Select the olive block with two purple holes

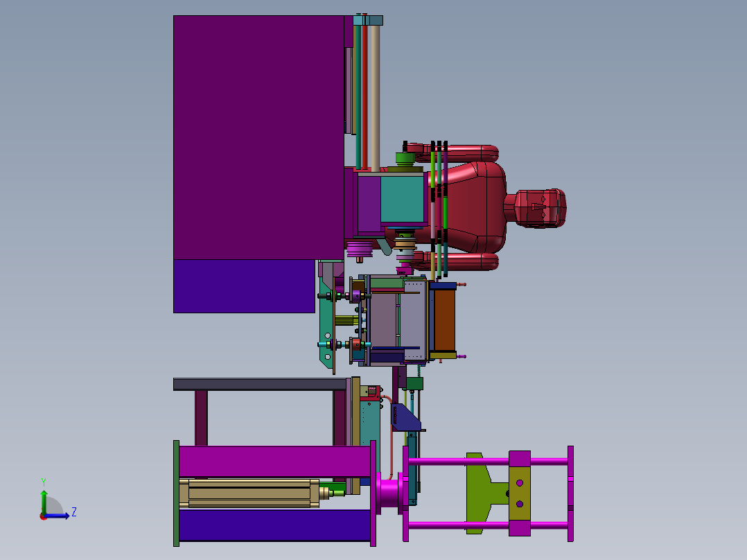pos(519,493)
